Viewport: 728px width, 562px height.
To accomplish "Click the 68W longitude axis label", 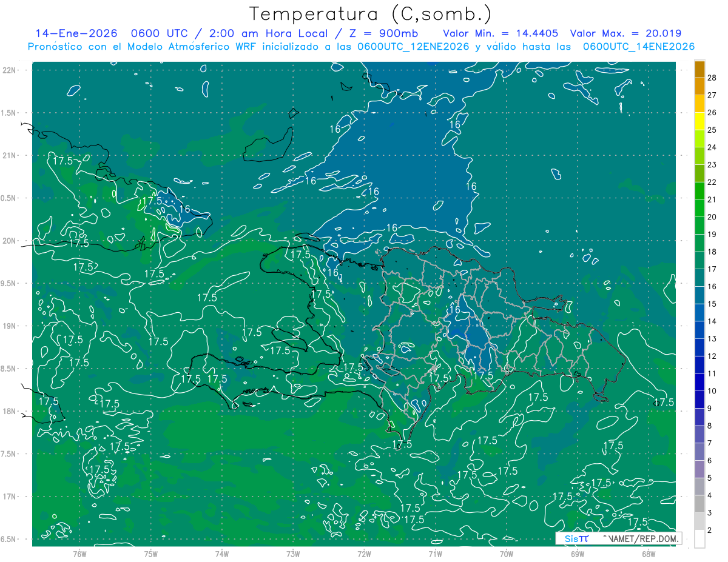I will [x=649, y=554].
